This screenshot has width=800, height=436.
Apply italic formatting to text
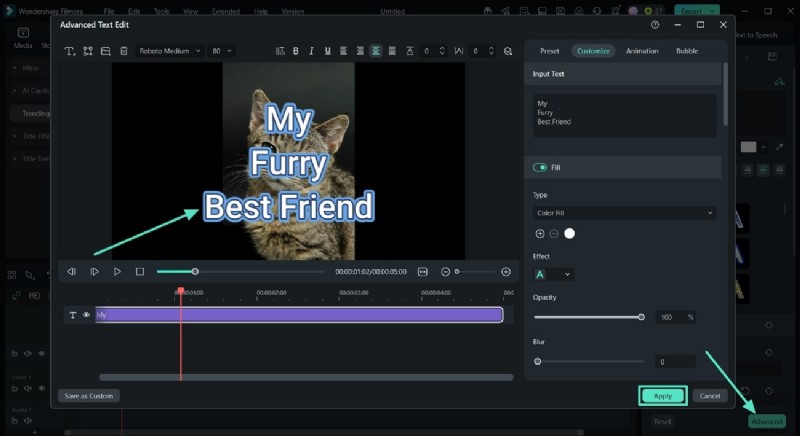click(311, 51)
